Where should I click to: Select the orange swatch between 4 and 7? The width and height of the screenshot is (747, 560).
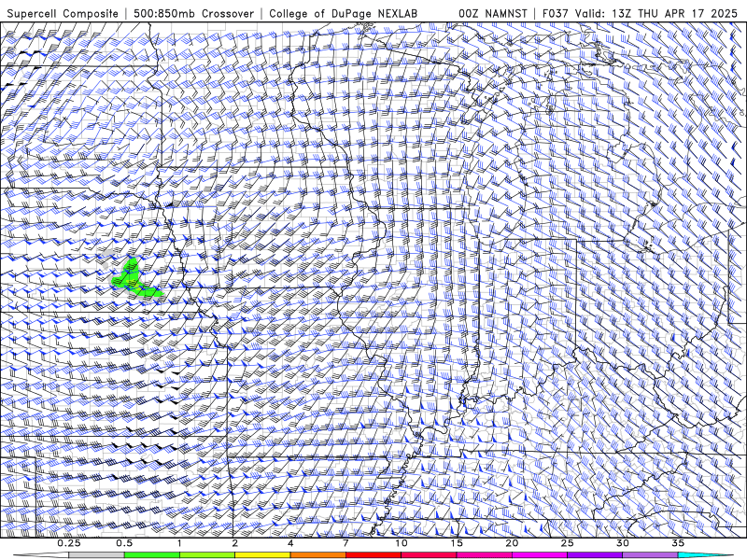317,555
